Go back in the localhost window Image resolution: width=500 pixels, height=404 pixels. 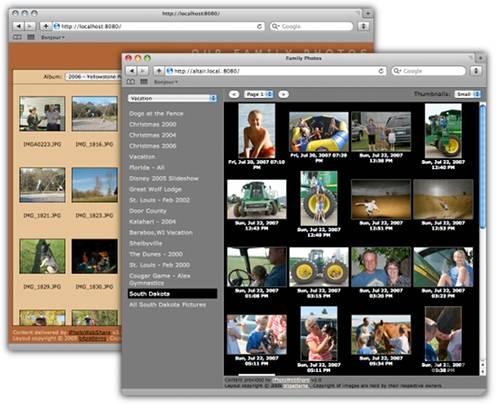pos(19,26)
